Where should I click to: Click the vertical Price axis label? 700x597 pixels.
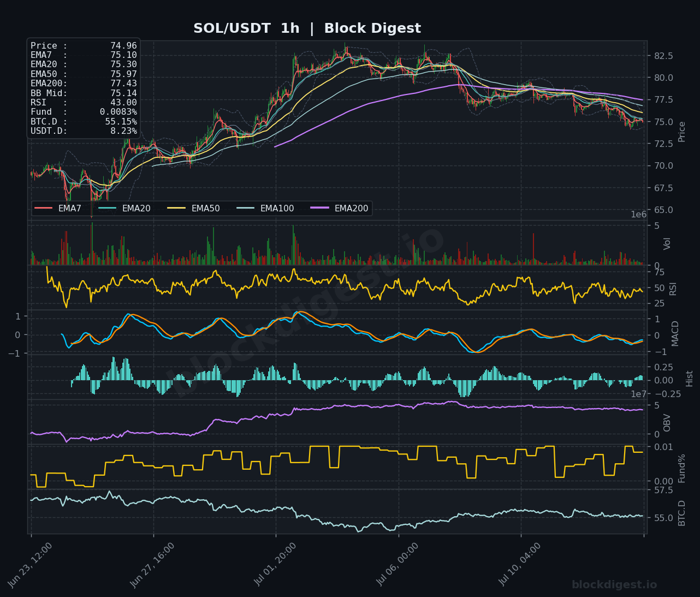pyautogui.click(x=681, y=132)
